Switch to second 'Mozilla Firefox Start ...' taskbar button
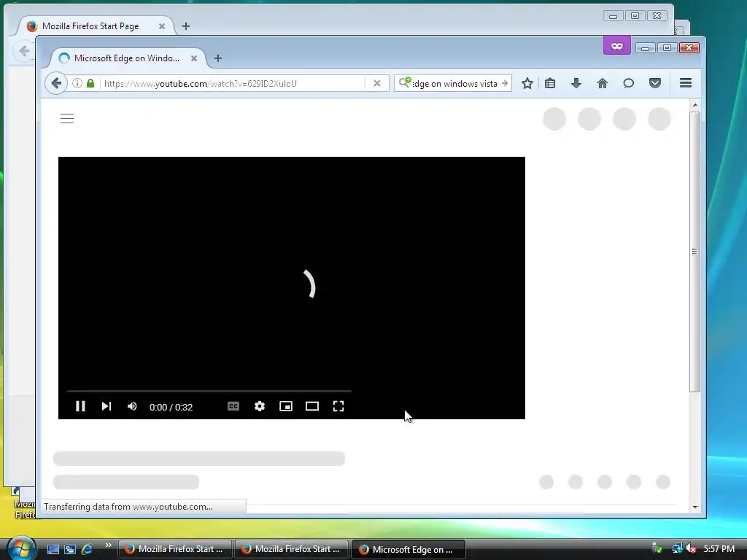The image size is (747, 560). point(291,549)
